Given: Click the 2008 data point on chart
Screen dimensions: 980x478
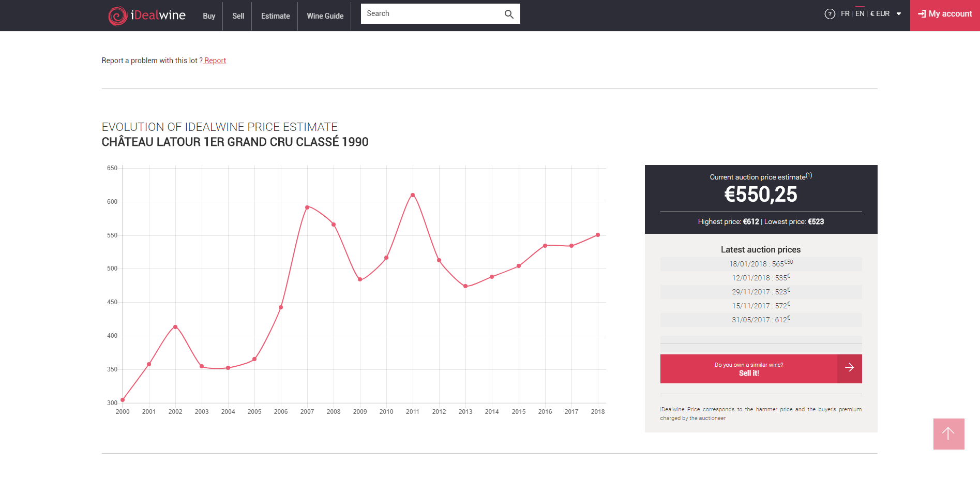Looking at the screenshot, I should (x=334, y=225).
